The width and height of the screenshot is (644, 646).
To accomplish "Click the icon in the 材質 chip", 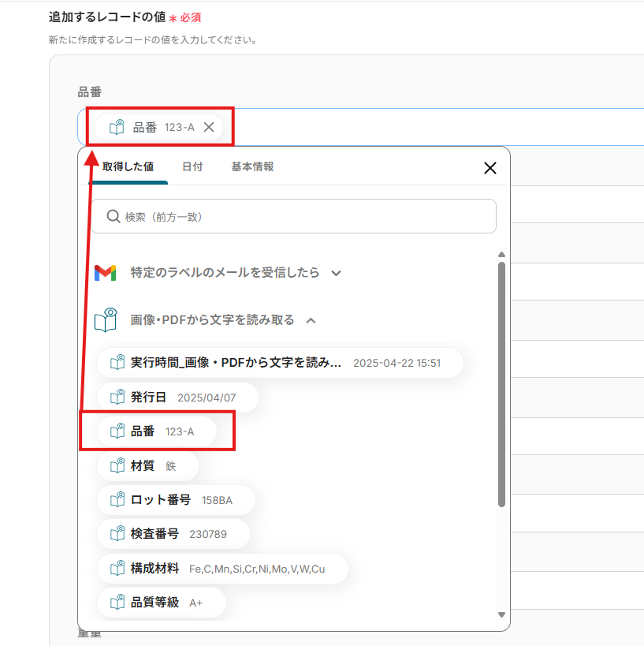I will [x=117, y=465].
